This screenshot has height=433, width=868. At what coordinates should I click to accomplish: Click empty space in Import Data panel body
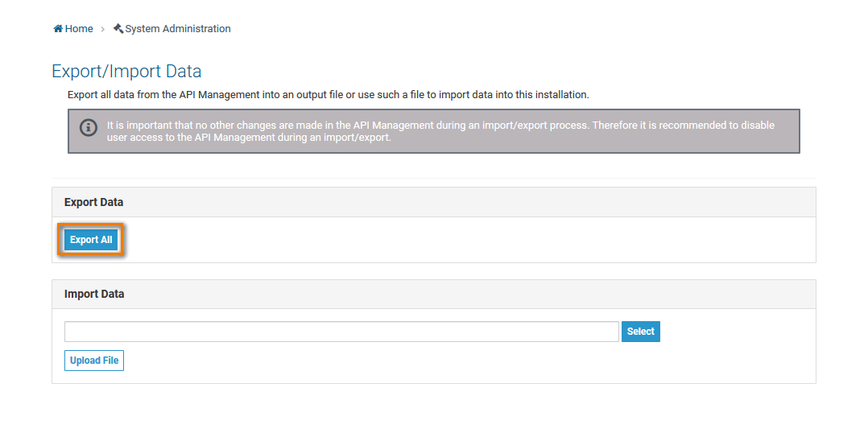(x=467, y=361)
